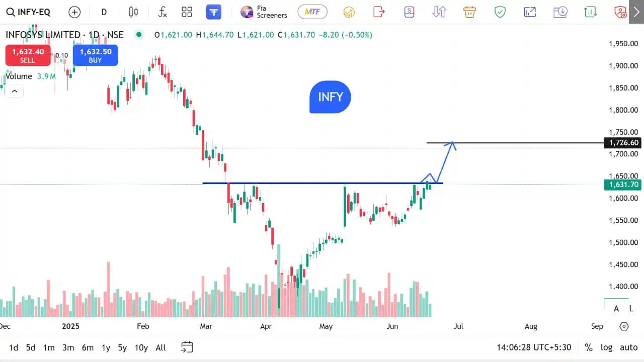Image resolution: width=644 pixels, height=362 pixels.
Task: Click the blue 1,632.50 BUY button
Action: 96,55
